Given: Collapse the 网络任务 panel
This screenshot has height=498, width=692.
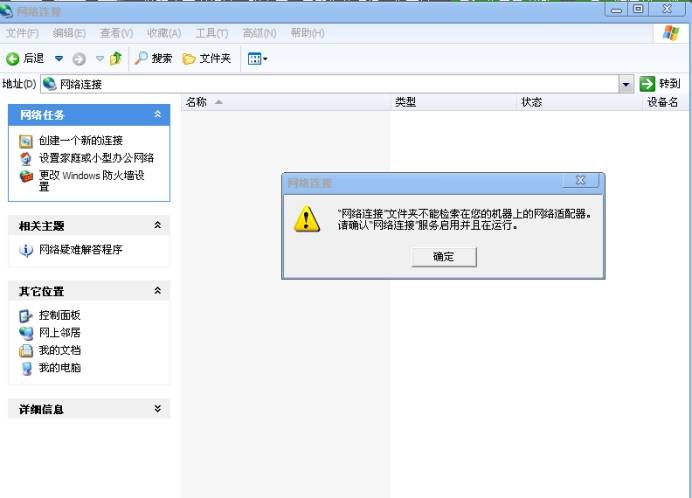Looking at the screenshot, I should [x=158, y=115].
